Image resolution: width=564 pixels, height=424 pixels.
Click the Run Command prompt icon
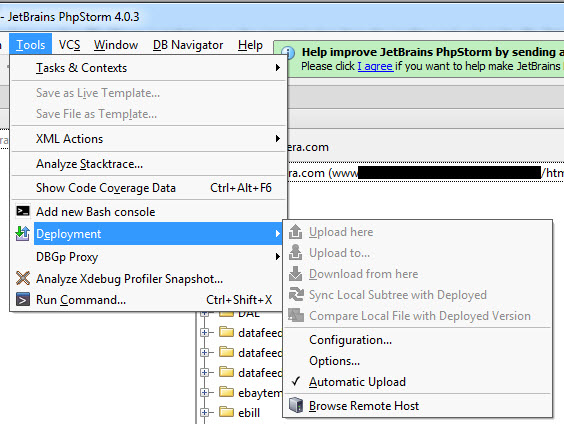point(23,299)
